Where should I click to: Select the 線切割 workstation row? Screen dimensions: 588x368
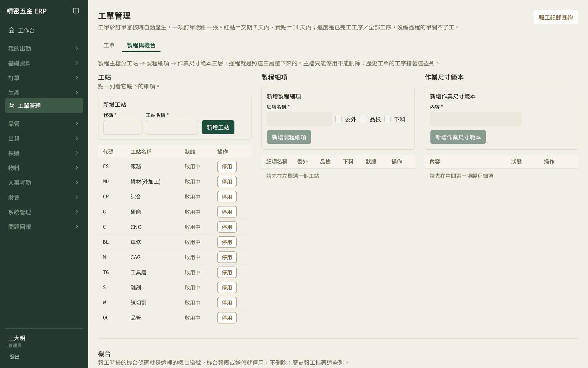(x=175, y=303)
